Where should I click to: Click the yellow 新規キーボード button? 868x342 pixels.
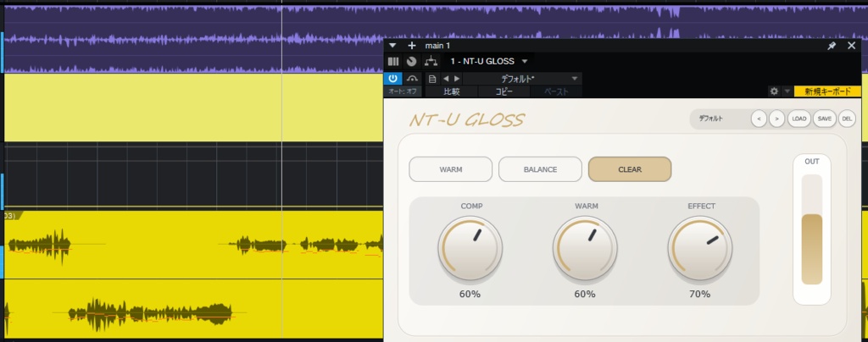(x=827, y=91)
